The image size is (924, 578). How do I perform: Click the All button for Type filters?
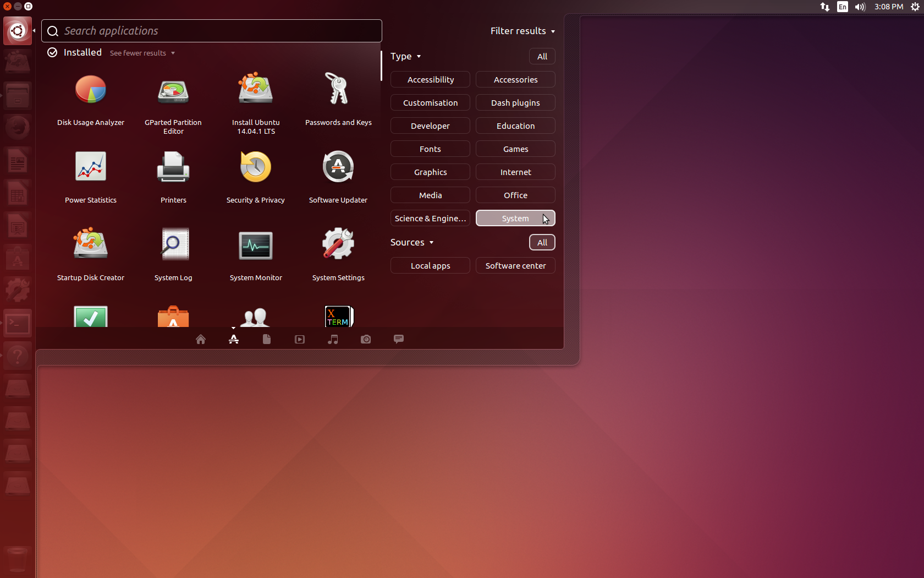coord(542,56)
